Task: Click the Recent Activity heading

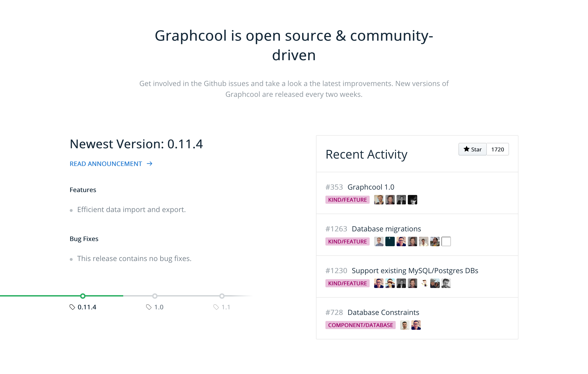Action: click(366, 155)
